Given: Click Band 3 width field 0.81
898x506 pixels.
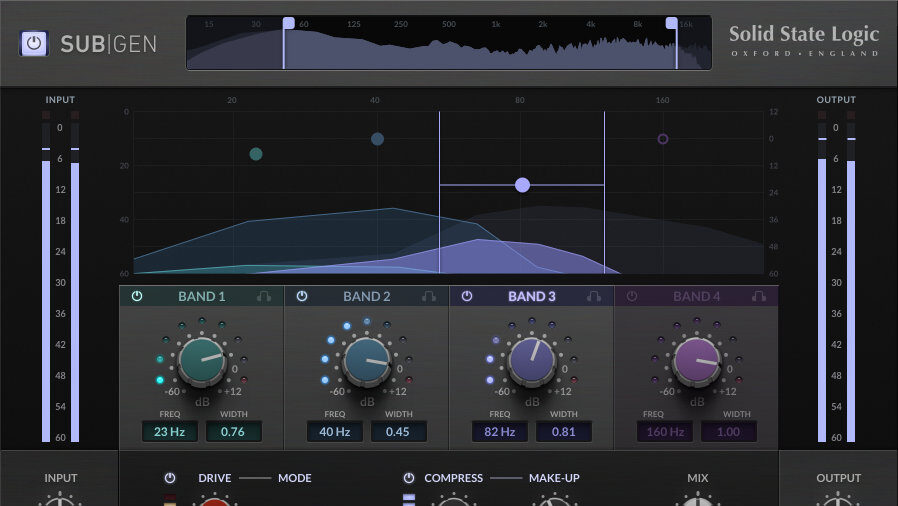Looking at the screenshot, I should pyautogui.click(x=563, y=432).
